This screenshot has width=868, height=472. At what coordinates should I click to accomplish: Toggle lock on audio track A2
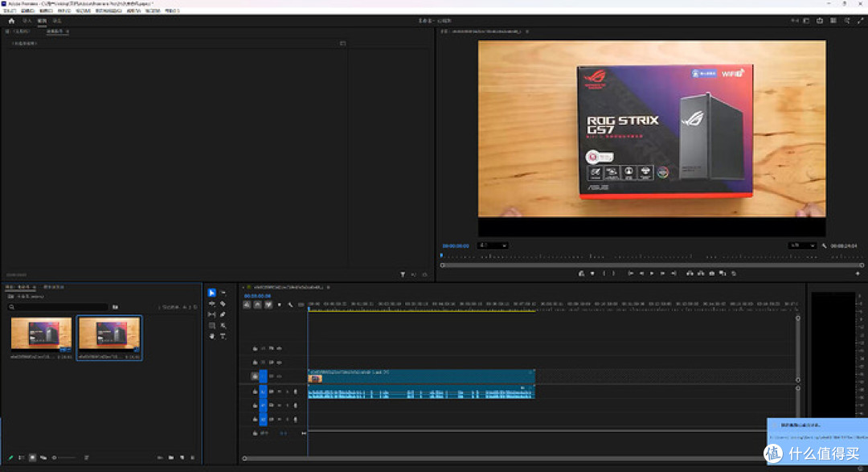point(256,405)
